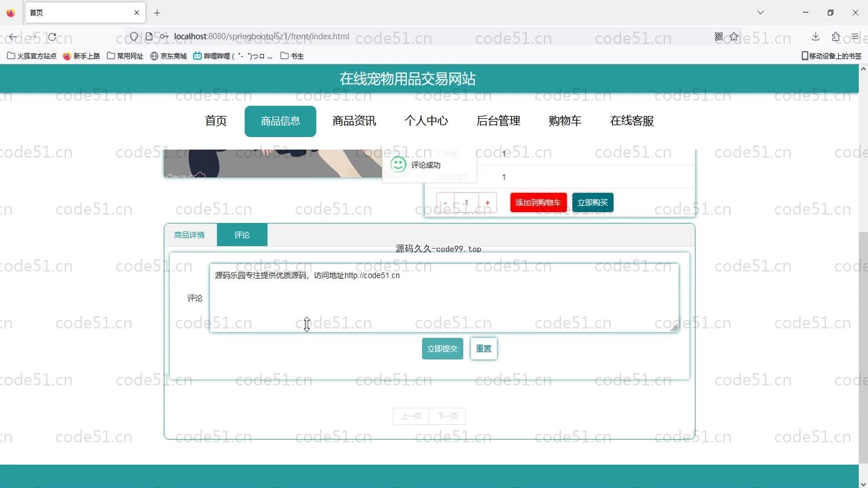Click 上一页 pagination button
868x488 pixels.
click(411, 416)
